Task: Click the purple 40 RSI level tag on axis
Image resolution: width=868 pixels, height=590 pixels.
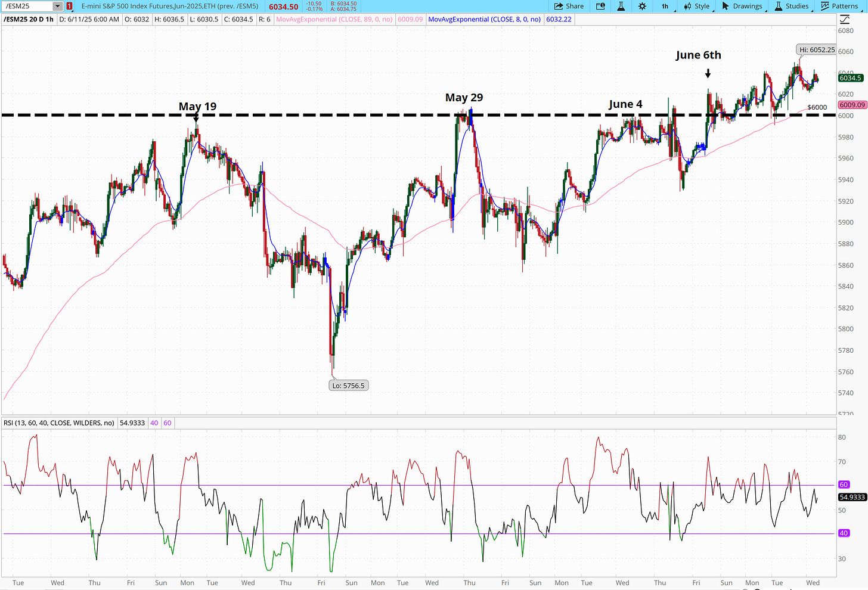Action: [x=844, y=533]
